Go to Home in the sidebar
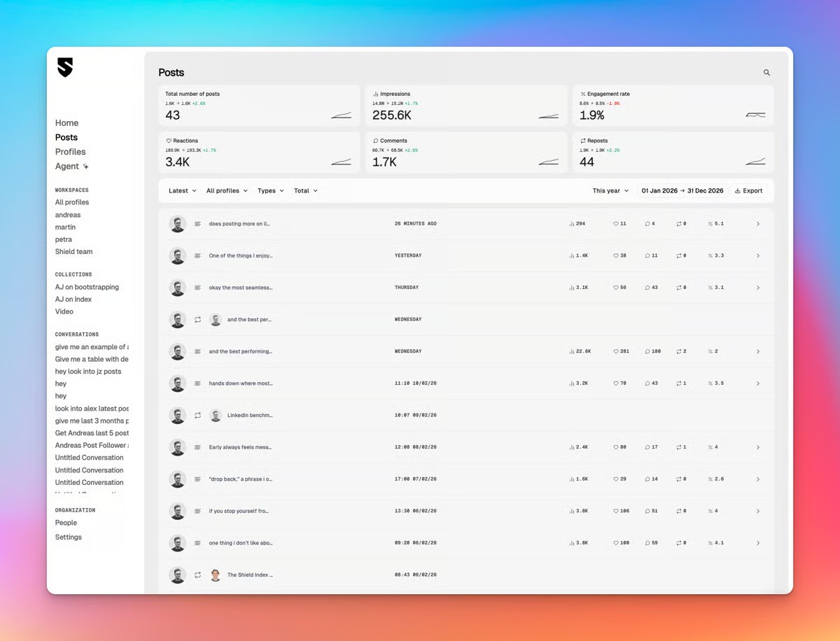 [67, 123]
